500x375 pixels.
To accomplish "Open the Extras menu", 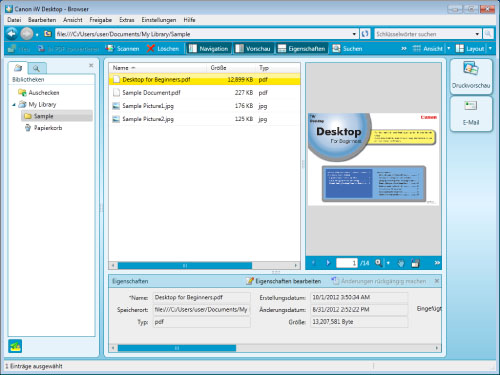I will [x=127, y=20].
